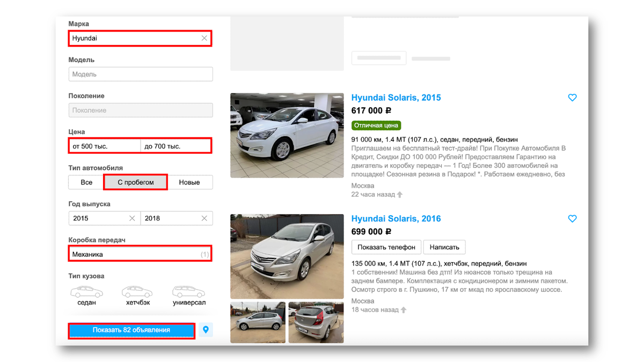Choose the универсал body type icon
The width and height of the screenshot is (644, 362).
click(x=189, y=295)
